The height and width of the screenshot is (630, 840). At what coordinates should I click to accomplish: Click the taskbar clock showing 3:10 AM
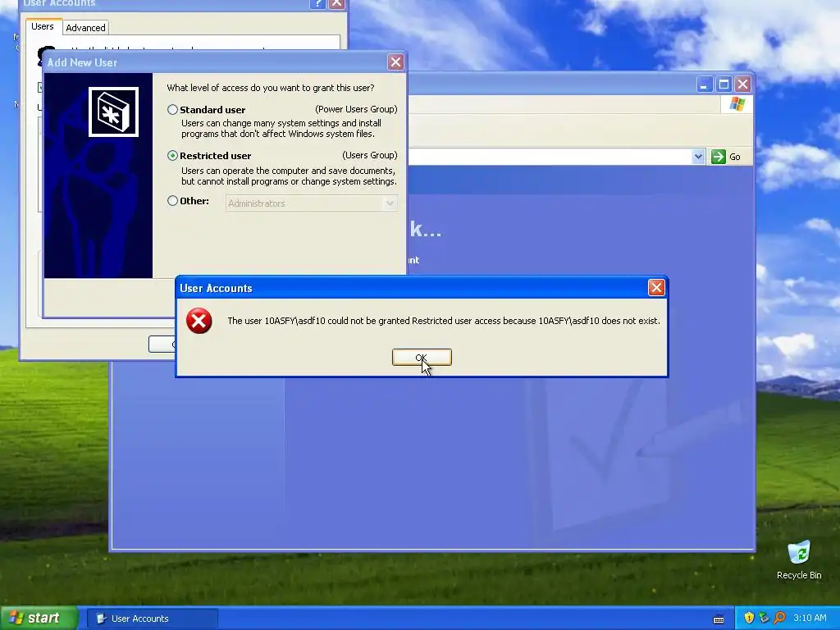(810, 618)
